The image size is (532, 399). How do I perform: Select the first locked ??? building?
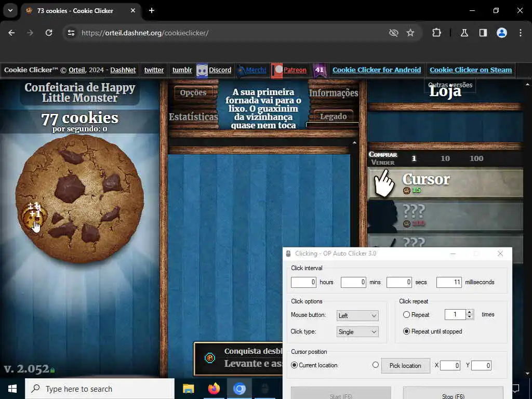tap(445, 216)
